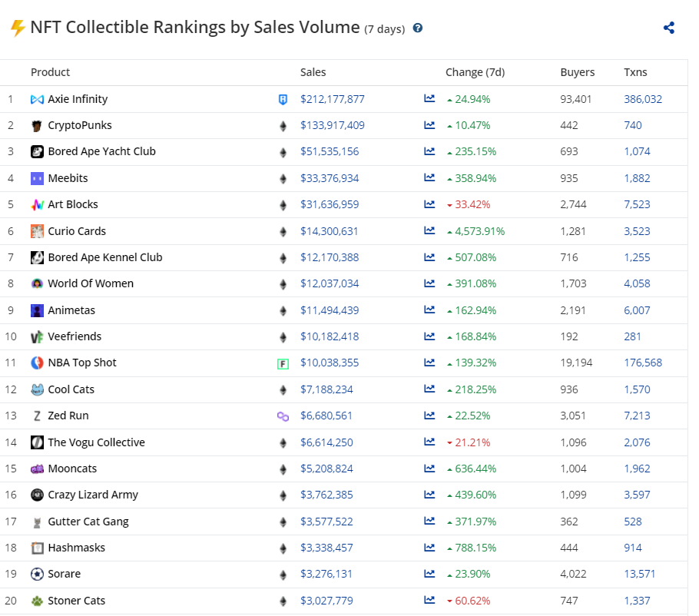Screen dimensions: 699x616
Task: Open the Meebits sales chart icon
Action: coord(429,178)
